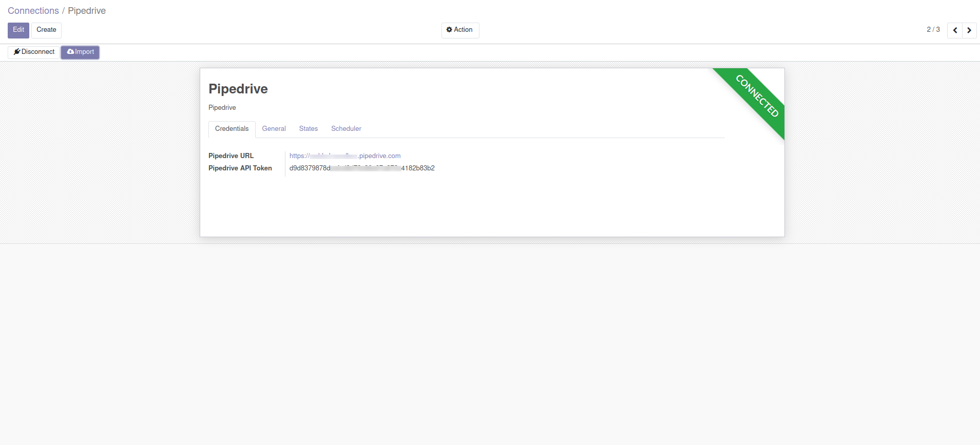Navigate back to Connections breadcrumb
The image size is (980, 445).
click(x=33, y=11)
